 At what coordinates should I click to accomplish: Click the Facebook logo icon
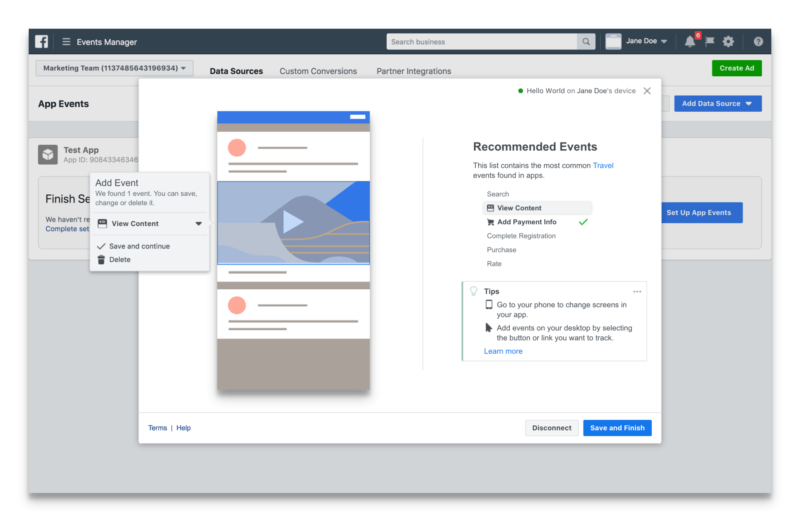click(x=41, y=41)
